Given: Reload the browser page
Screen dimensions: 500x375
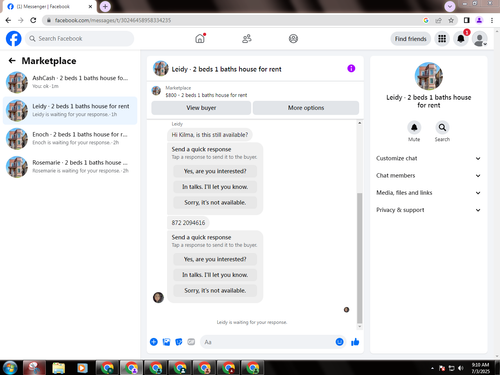Looking at the screenshot, I should click(33, 20).
